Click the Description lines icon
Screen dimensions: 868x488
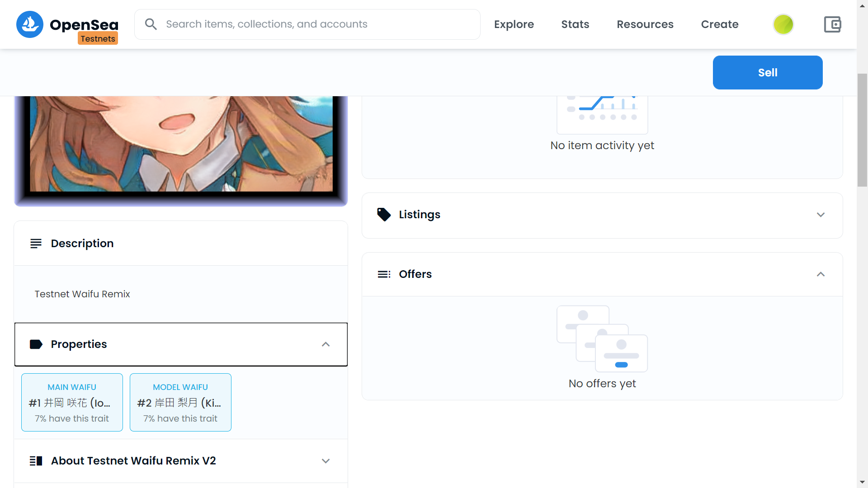[36, 244]
